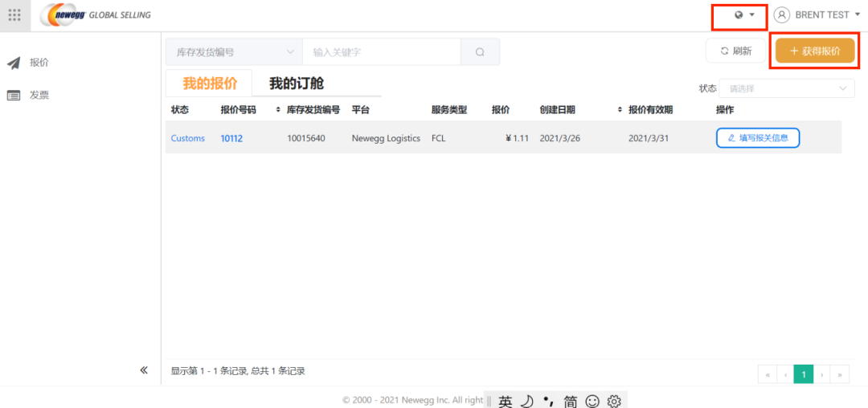Screen dimensions: 868x408
Task: Click the magnifier search button
Action: click(x=480, y=52)
